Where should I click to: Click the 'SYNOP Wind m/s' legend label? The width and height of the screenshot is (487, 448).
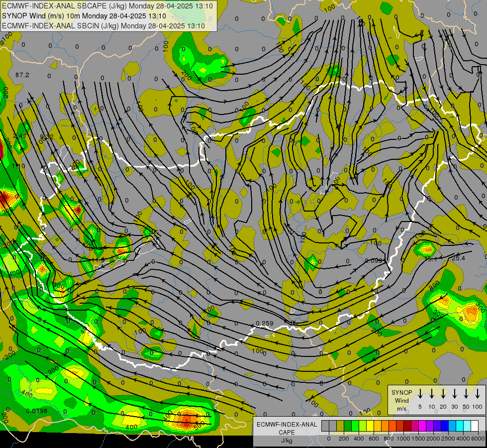[x=402, y=400]
